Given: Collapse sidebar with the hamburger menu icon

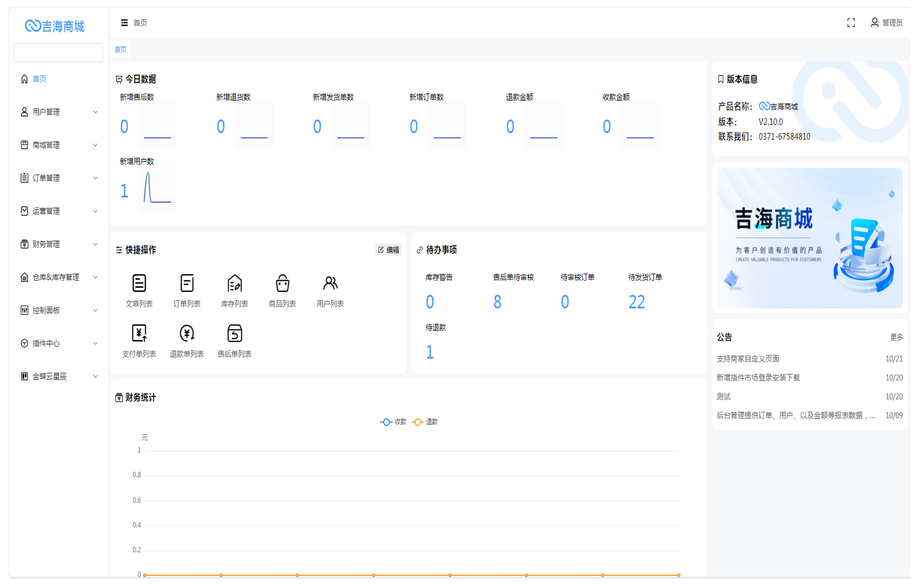Looking at the screenshot, I should [x=124, y=23].
